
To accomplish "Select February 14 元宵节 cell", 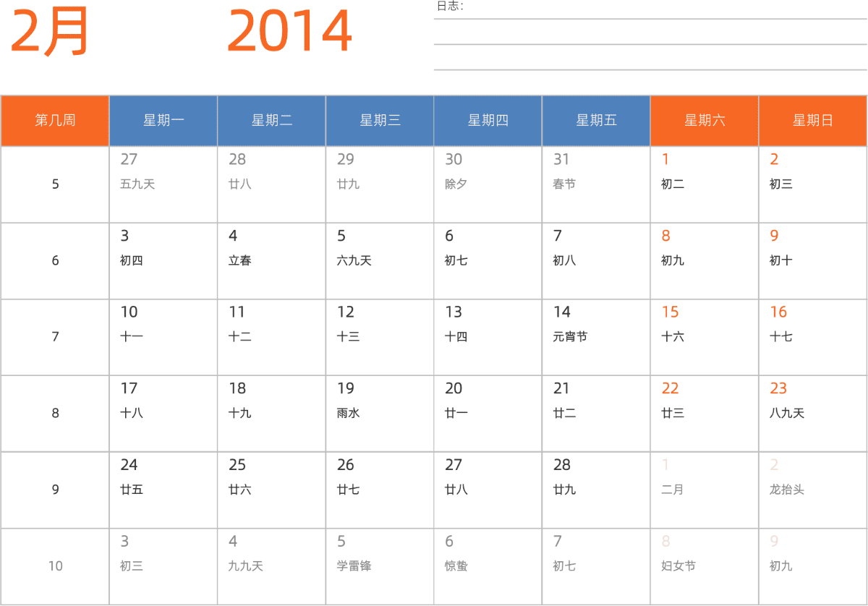I will click(x=596, y=337).
